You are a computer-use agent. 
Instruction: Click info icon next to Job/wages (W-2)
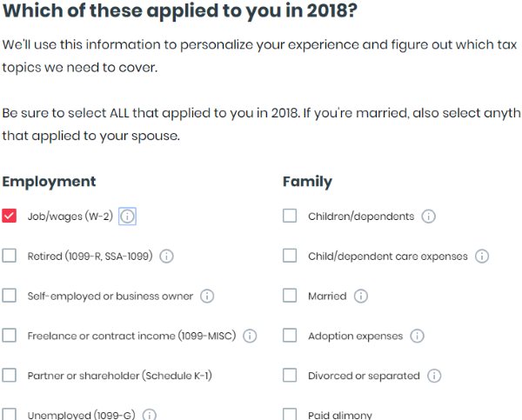pos(127,217)
